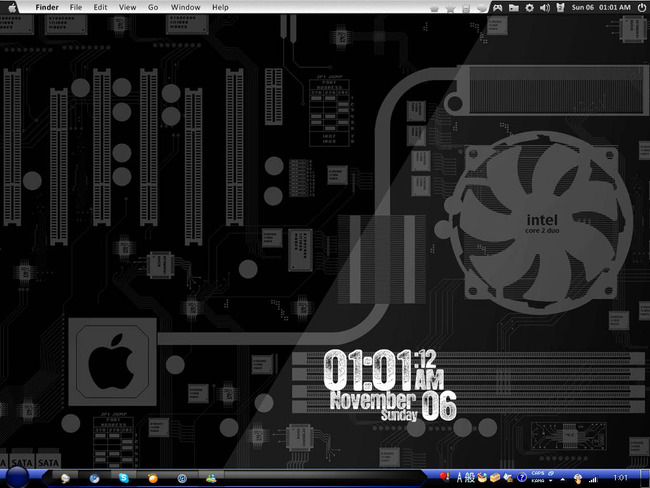Viewport: 650px width, 488px height.
Task: Toggle the KANA indicator
Action: [538, 481]
